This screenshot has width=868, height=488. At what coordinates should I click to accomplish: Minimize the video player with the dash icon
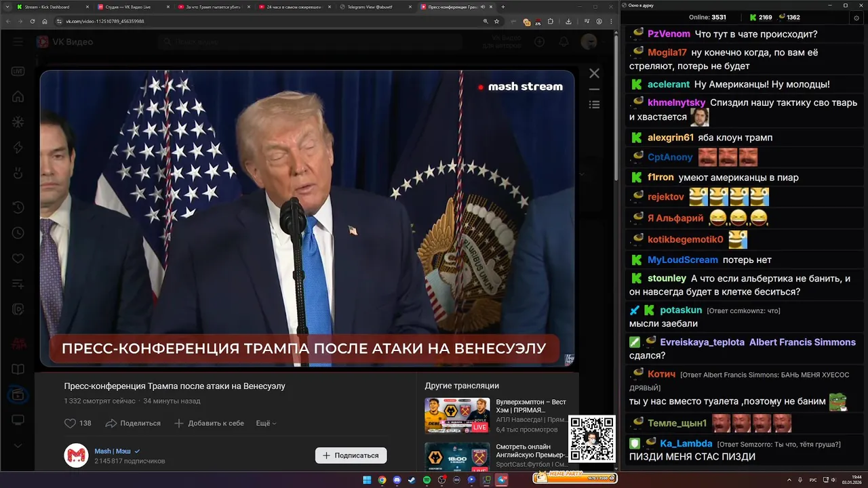click(x=594, y=89)
